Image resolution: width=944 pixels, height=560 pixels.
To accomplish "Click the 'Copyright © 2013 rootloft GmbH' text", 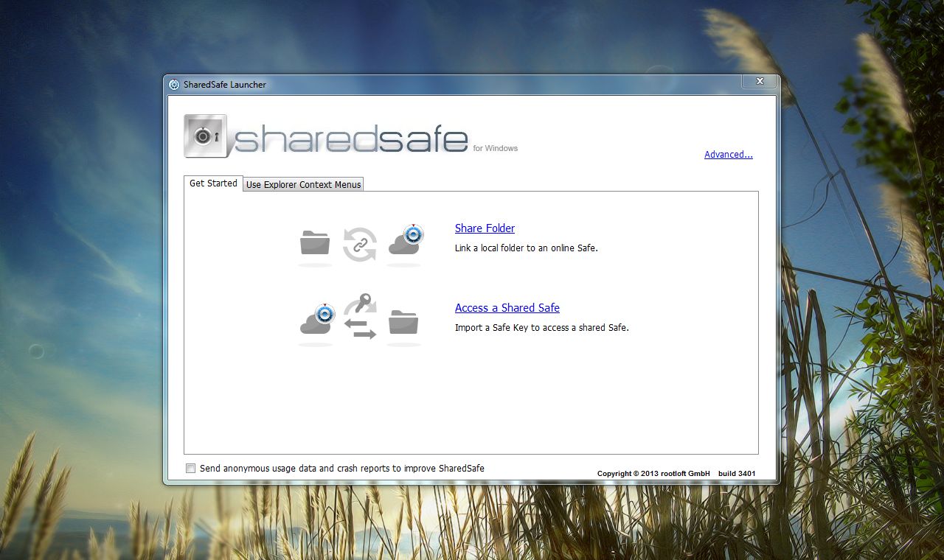I will (653, 474).
